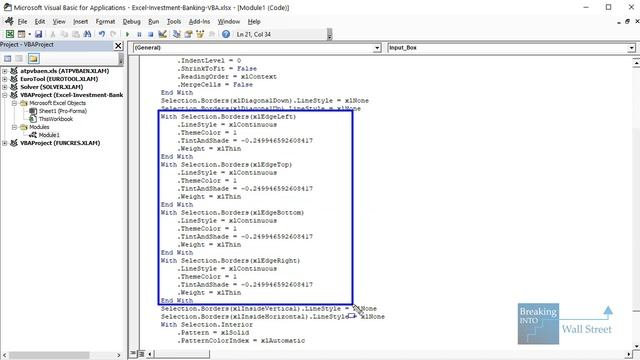The height and width of the screenshot is (360, 640).
Task: Click the toolbar options overflow arrow
Action: [x=329, y=35]
